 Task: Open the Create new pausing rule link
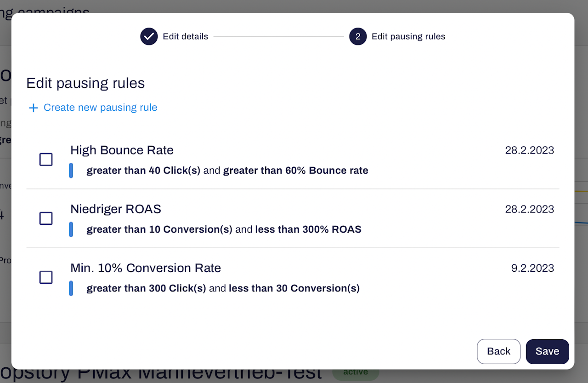(x=100, y=108)
